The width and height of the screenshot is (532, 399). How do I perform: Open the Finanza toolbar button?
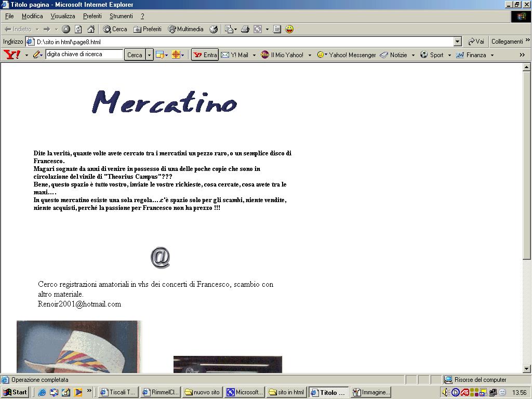pyautogui.click(x=471, y=55)
